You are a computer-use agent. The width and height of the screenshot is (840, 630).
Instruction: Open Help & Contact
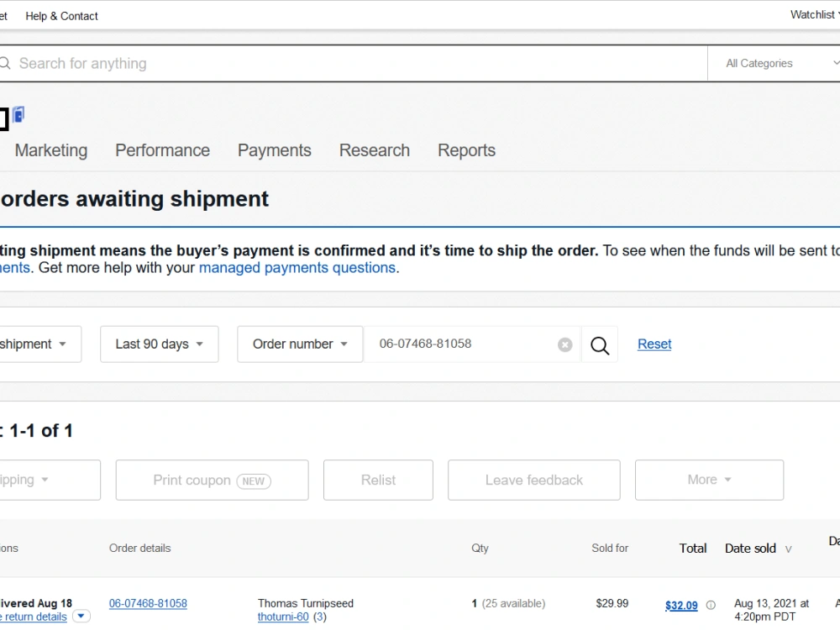click(61, 16)
